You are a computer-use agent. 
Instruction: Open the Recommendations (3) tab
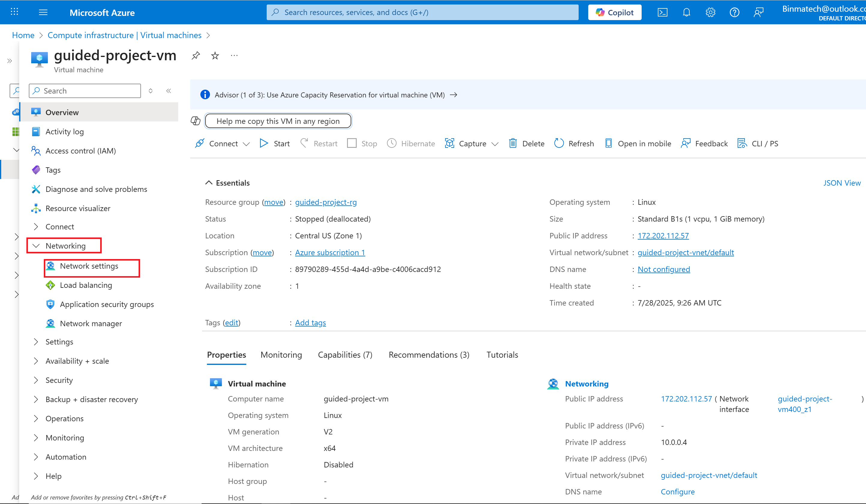coord(429,355)
